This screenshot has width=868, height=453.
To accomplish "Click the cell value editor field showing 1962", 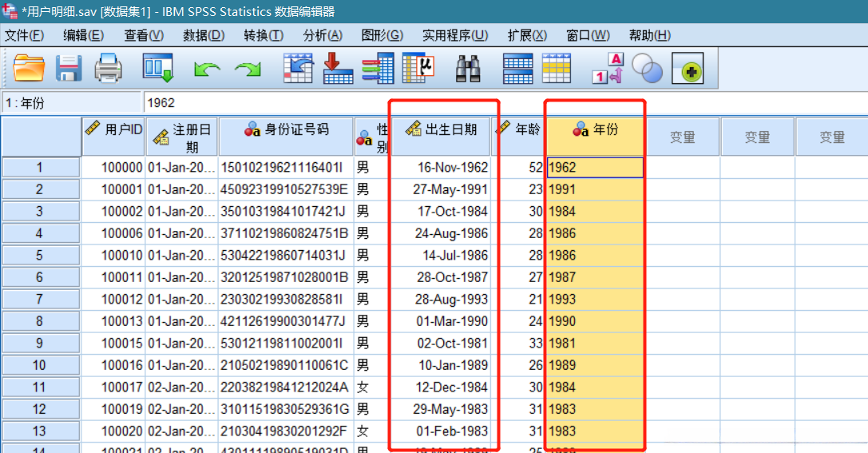I will (x=505, y=103).
